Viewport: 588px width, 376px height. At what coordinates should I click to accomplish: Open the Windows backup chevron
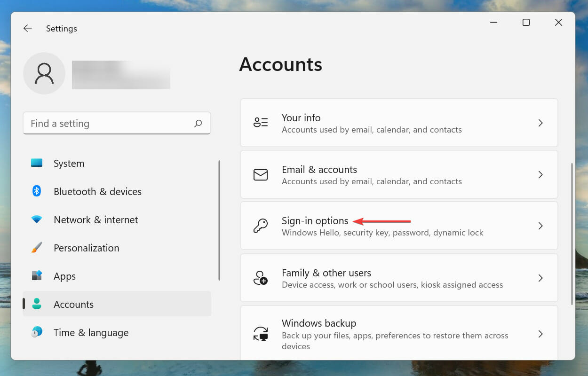coord(540,334)
